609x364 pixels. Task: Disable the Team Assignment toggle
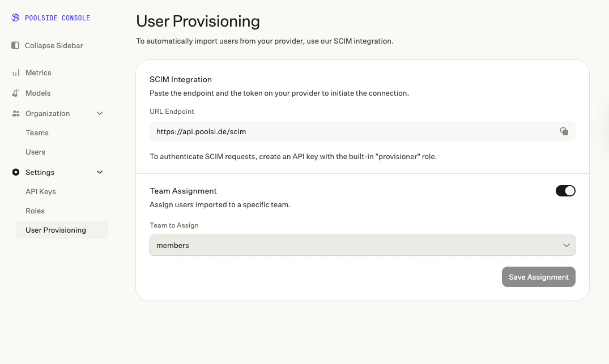tap(565, 191)
